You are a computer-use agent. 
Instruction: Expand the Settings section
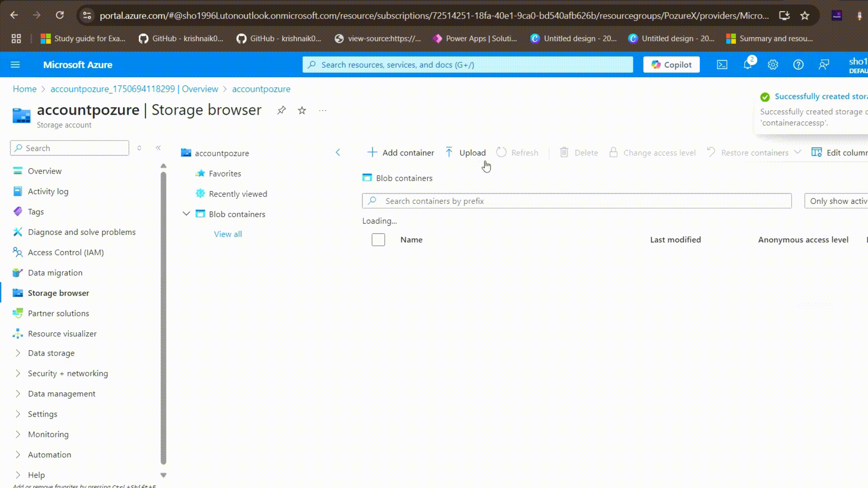[18, 414]
